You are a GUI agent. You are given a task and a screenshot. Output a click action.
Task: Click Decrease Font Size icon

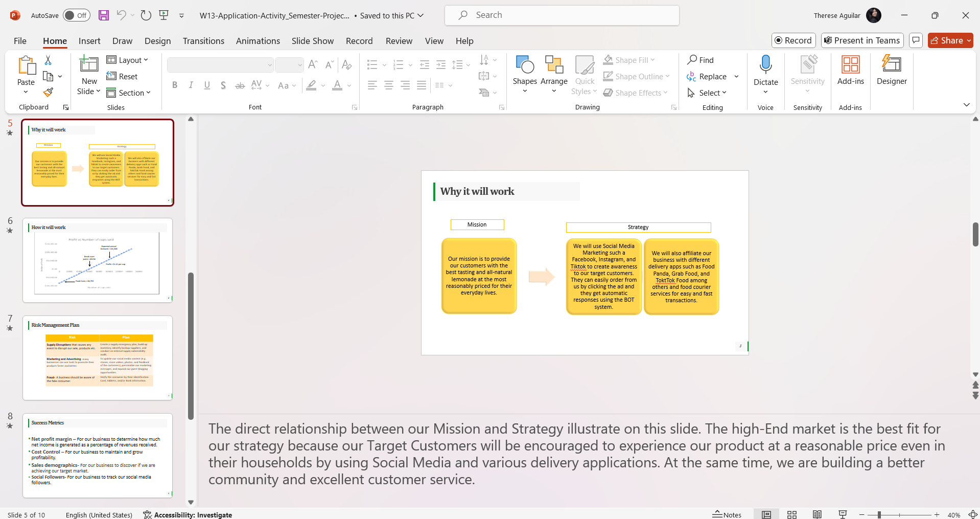330,65
